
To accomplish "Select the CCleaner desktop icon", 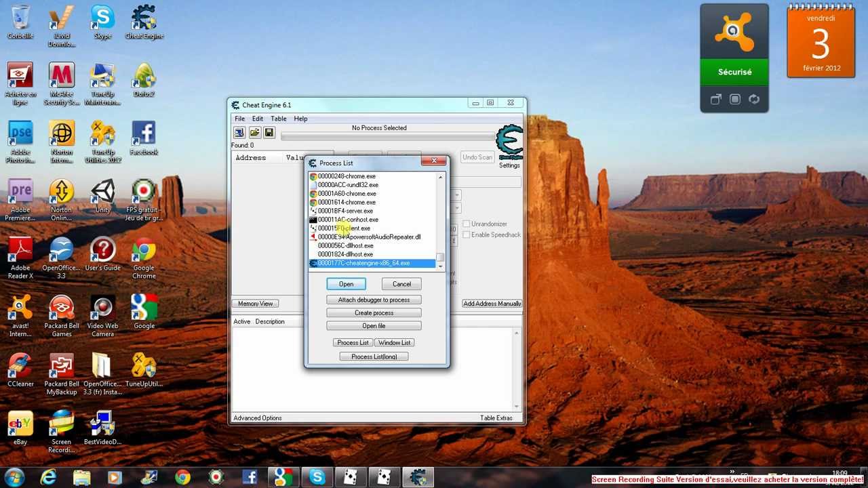I will pyautogui.click(x=20, y=370).
